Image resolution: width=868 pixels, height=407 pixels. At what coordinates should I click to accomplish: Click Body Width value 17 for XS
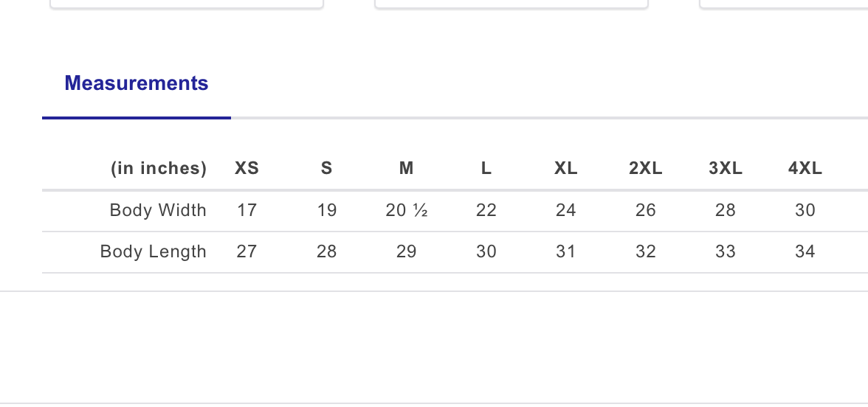pyautogui.click(x=247, y=211)
